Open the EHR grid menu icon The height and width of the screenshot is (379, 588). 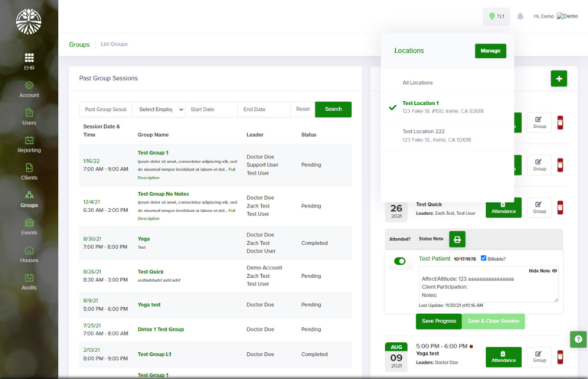pyautogui.click(x=29, y=58)
